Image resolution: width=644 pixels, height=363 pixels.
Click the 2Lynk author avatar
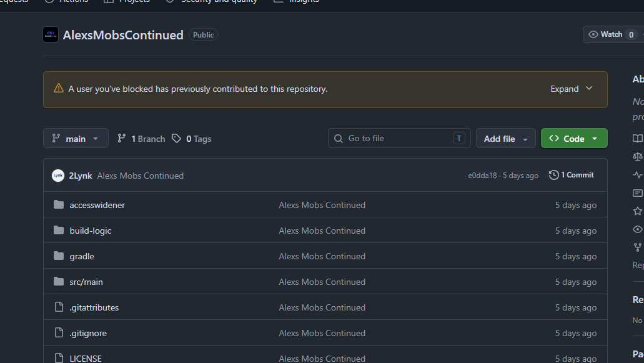(58, 176)
